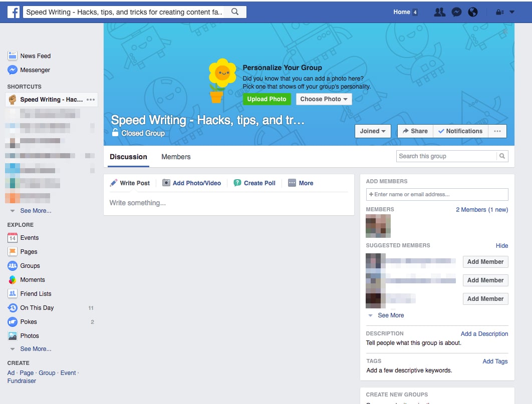
Task: Click the Events calendar icon
Action: click(13, 238)
